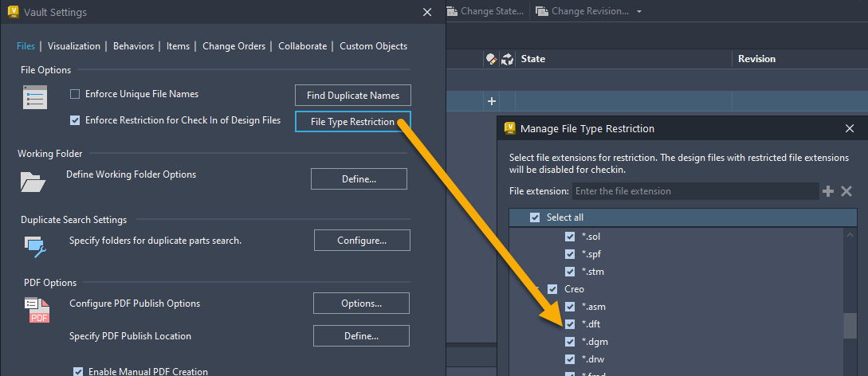
Task: Click the PDF Options icon
Action: (x=36, y=310)
